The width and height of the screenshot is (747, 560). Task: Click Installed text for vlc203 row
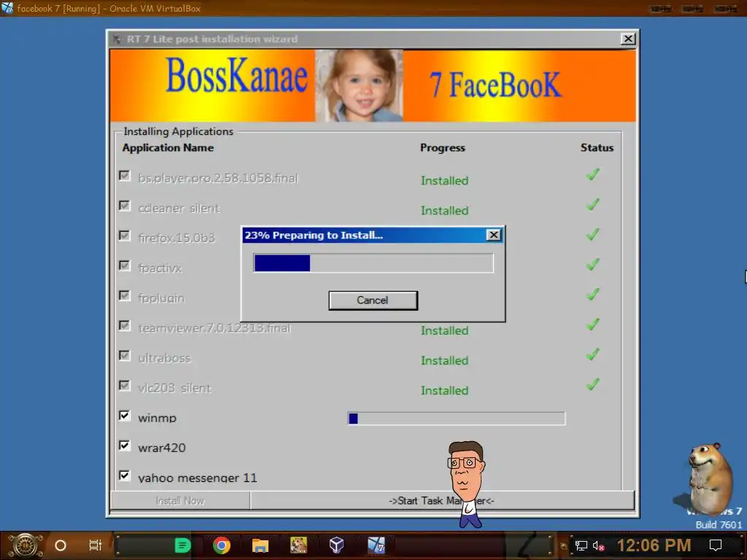[444, 391]
